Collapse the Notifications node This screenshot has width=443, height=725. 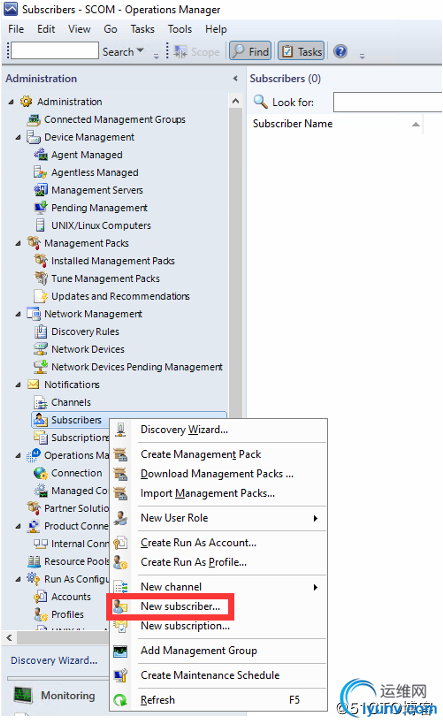18,385
